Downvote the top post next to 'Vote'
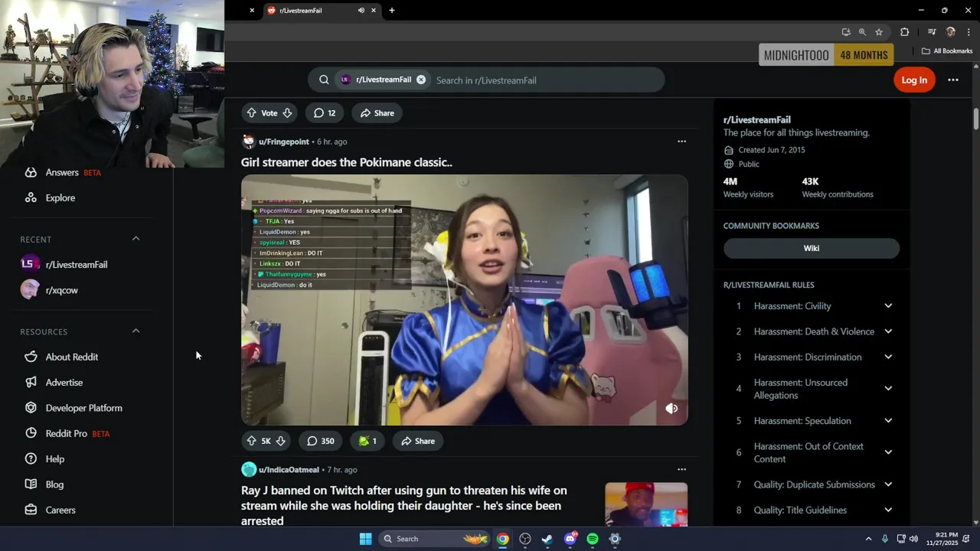The height and width of the screenshot is (551, 980). (x=287, y=113)
